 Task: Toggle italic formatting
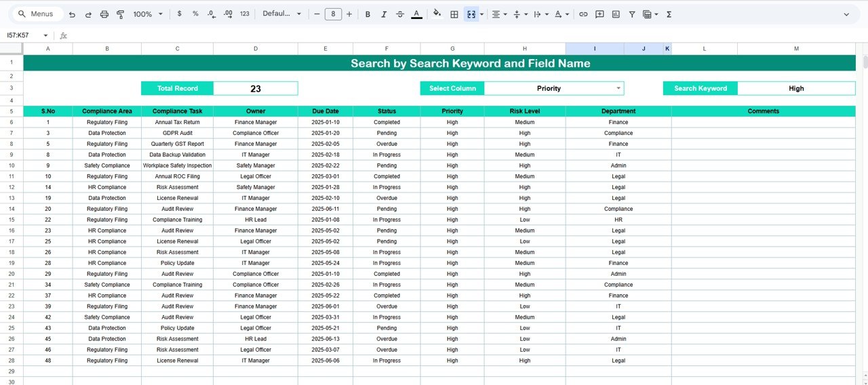pos(384,14)
